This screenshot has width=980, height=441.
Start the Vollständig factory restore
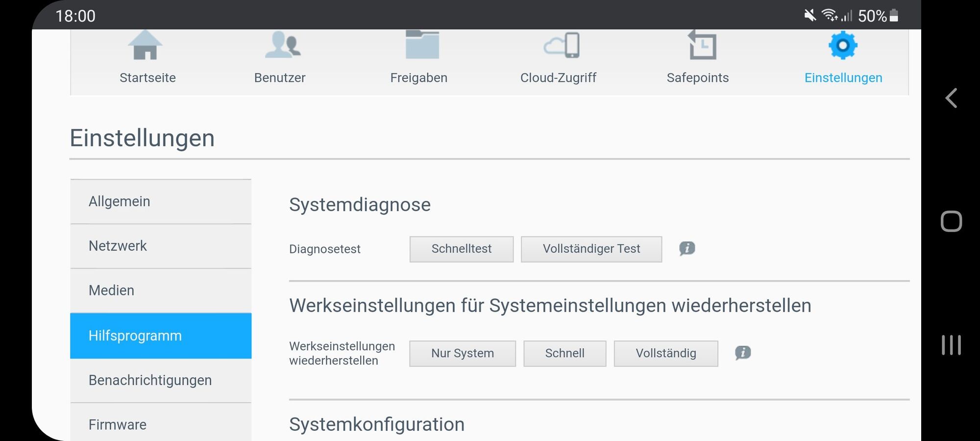[666, 353]
